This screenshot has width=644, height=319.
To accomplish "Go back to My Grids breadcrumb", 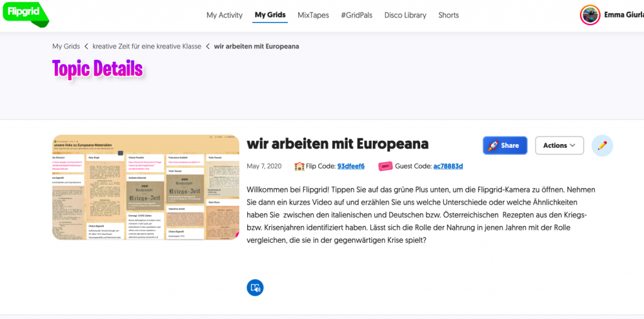I will click(x=66, y=47).
